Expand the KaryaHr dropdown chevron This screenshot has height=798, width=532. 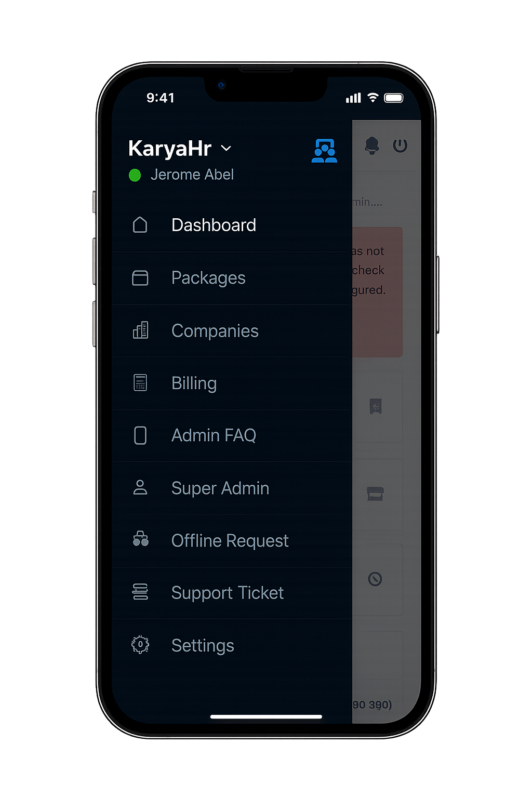pyautogui.click(x=226, y=149)
